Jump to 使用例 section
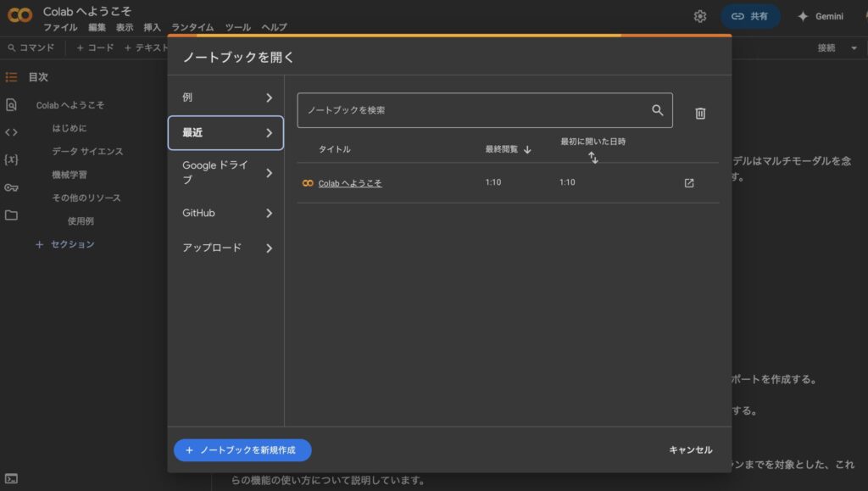The height and width of the screenshot is (491, 868). click(81, 221)
